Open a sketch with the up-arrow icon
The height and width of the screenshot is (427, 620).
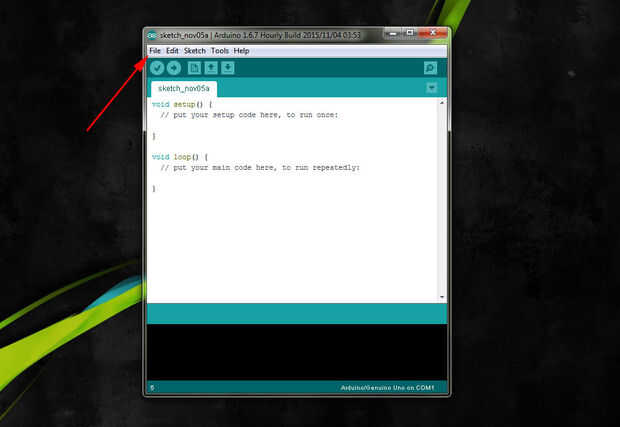tap(211, 68)
